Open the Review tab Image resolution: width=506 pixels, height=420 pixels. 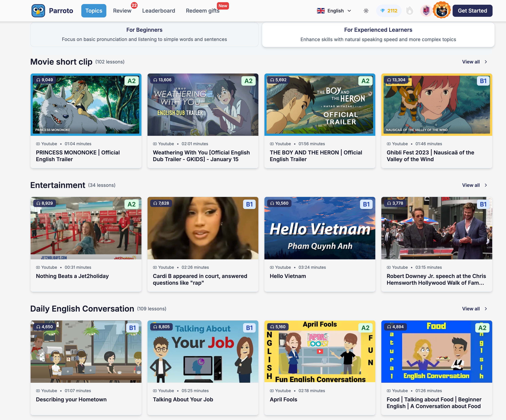[122, 11]
